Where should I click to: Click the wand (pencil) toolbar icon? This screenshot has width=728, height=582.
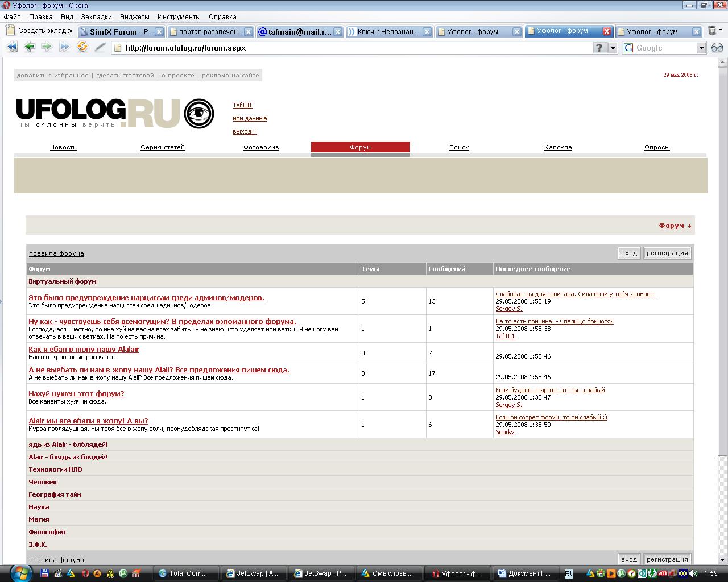coord(100,48)
